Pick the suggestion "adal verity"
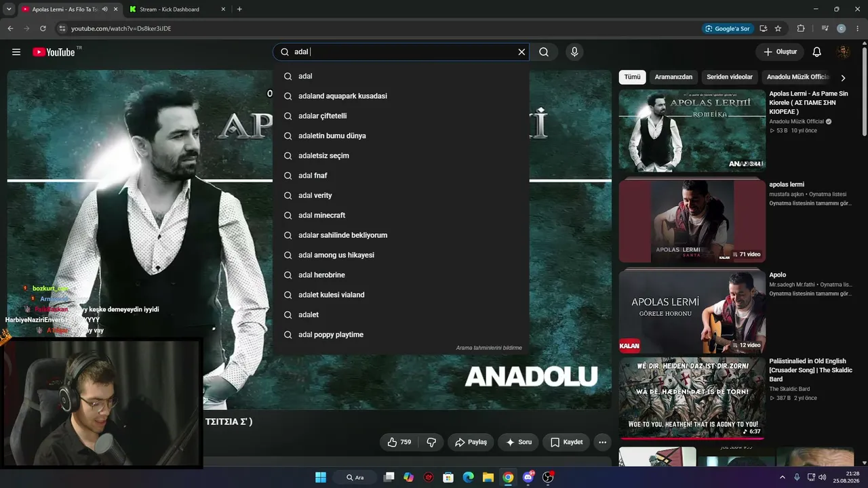868x488 pixels. 401,195
